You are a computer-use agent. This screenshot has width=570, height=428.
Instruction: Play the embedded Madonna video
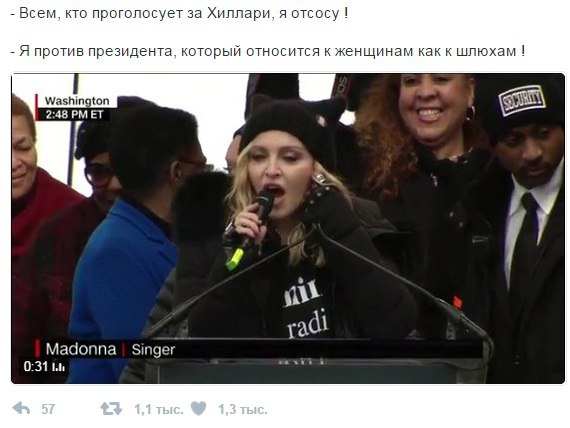(x=288, y=228)
